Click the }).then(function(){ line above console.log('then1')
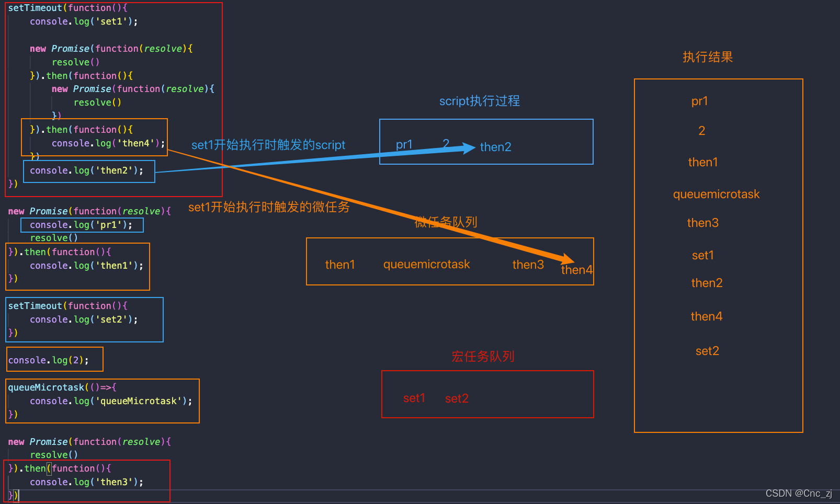 (x=59, y=252)
